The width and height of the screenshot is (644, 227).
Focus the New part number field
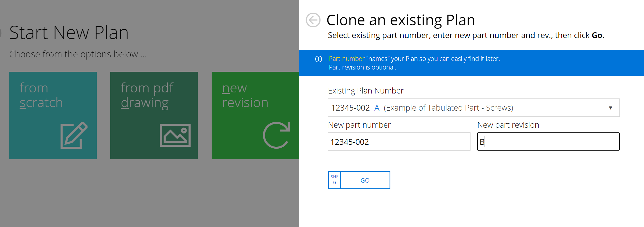pos(399,142)
